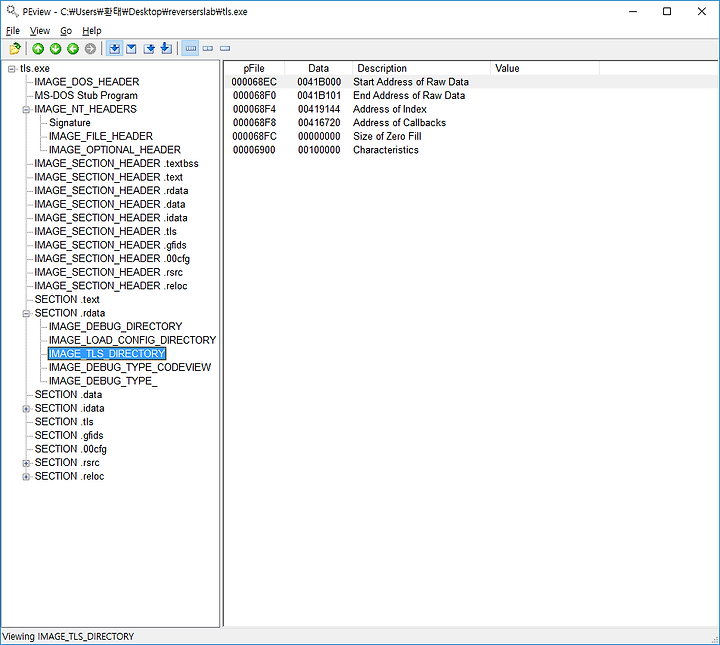Click the green back arrow icon
The height and width of the screenshot is (645, 720).
point(73,48)
